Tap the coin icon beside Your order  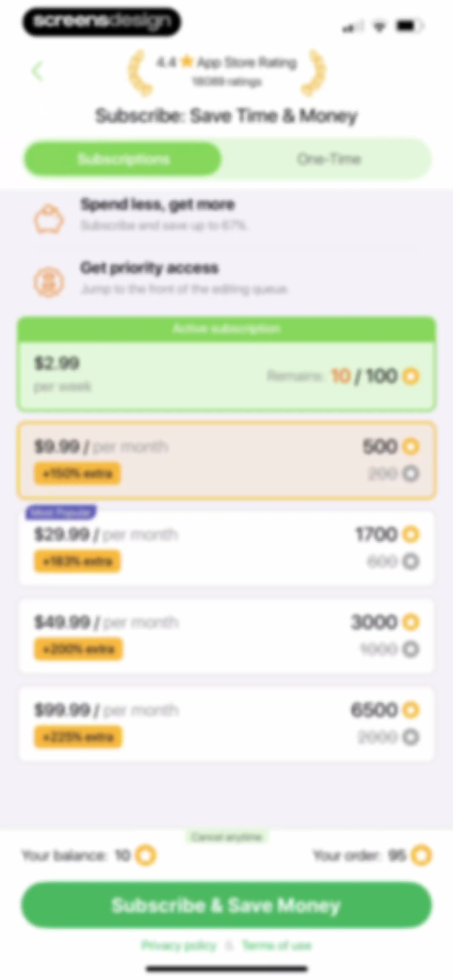point(421,856)
